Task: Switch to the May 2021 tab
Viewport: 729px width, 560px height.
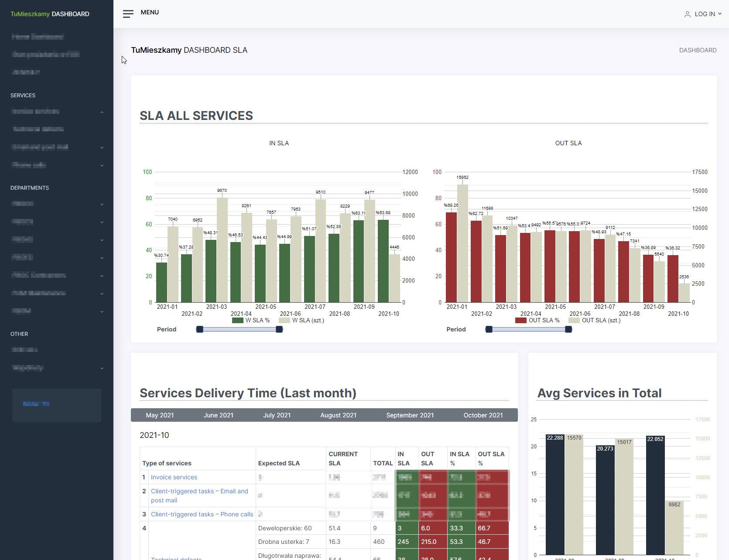Action: pos(160,415)
